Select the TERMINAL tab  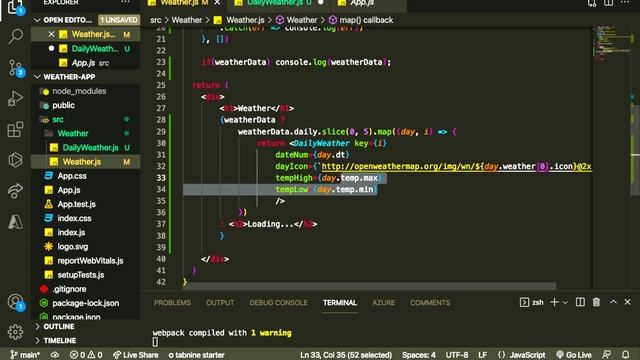pyautogui.click(x=340, y=302)
